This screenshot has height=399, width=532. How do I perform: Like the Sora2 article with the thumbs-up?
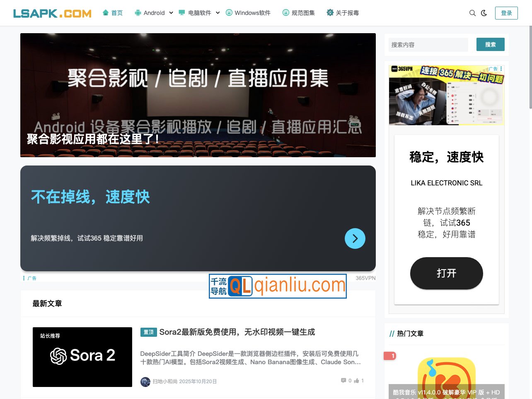coord(357,380)
